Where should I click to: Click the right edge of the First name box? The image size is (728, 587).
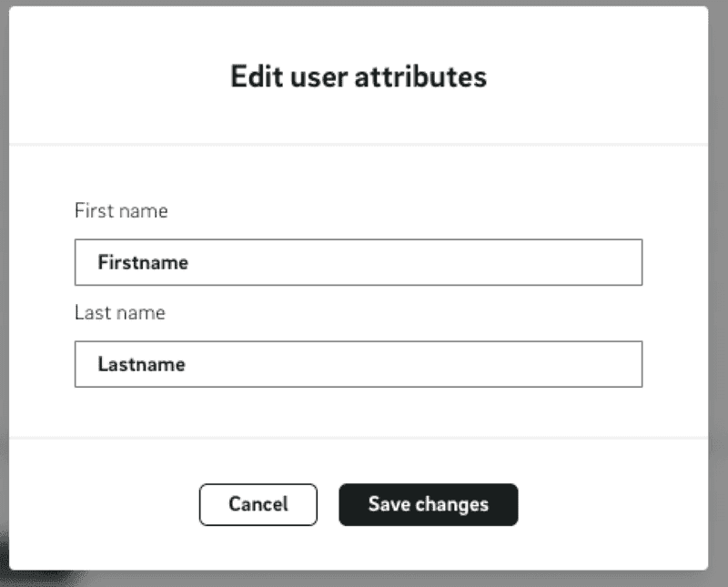pos(637,262)
